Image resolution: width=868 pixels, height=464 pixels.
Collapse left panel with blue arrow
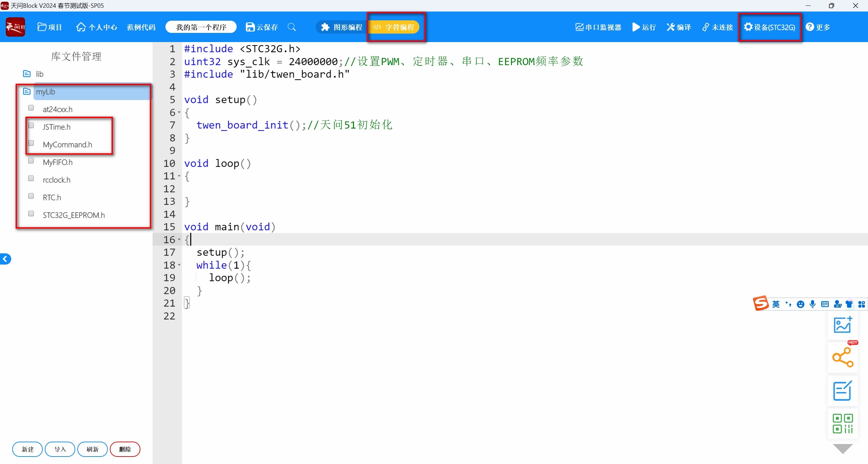[x=5, y=259]
